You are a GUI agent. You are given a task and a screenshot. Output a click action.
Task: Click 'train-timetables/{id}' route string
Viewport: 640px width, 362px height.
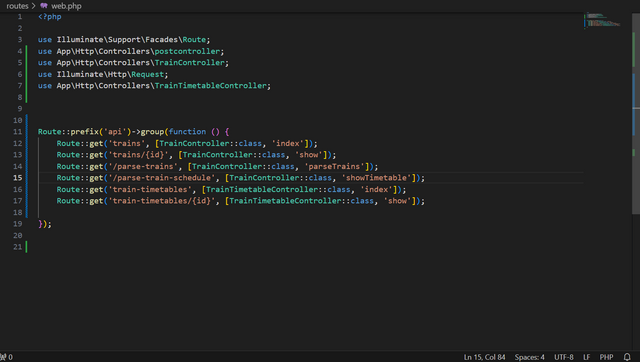(162, 201)
